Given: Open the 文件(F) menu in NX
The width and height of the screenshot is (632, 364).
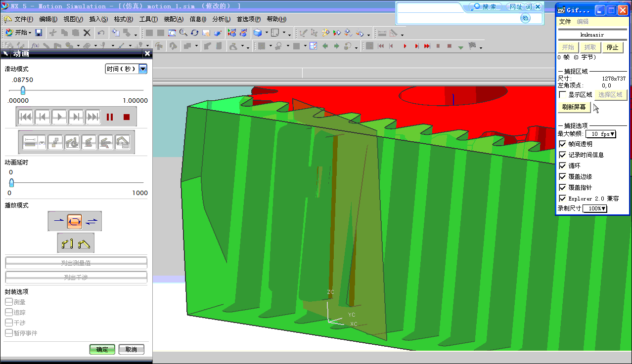Looking at the screenshot, I should click(24, 19).
